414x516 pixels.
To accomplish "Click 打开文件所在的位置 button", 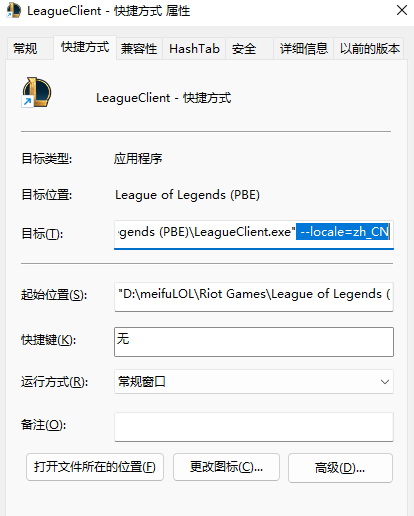I will [x=95, y=467].
